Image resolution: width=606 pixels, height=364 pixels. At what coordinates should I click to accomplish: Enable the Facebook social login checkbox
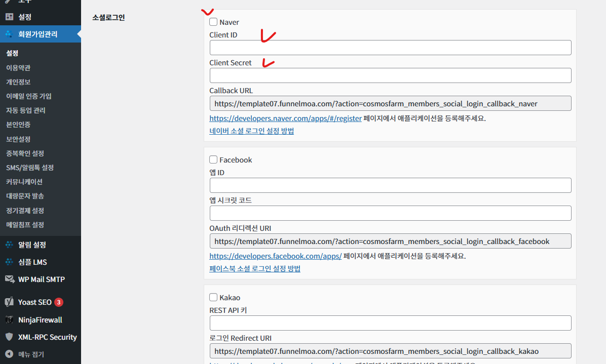(213, 159)
